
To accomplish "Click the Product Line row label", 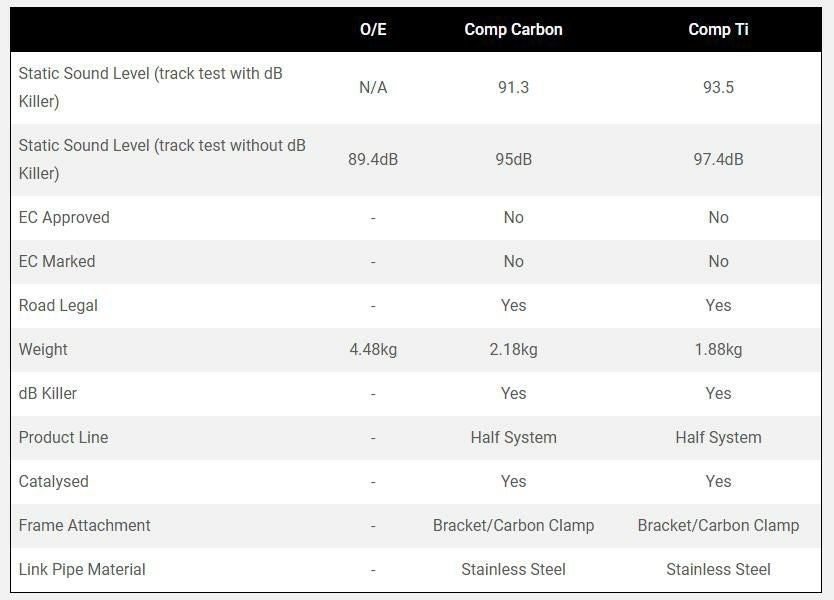I will tap(63, 438).
